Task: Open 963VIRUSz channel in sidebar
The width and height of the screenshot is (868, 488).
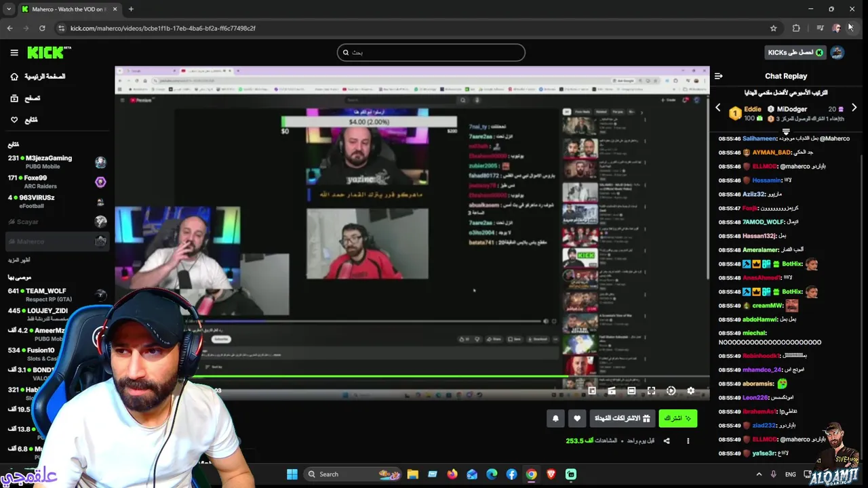Action: tap(57, 201)
